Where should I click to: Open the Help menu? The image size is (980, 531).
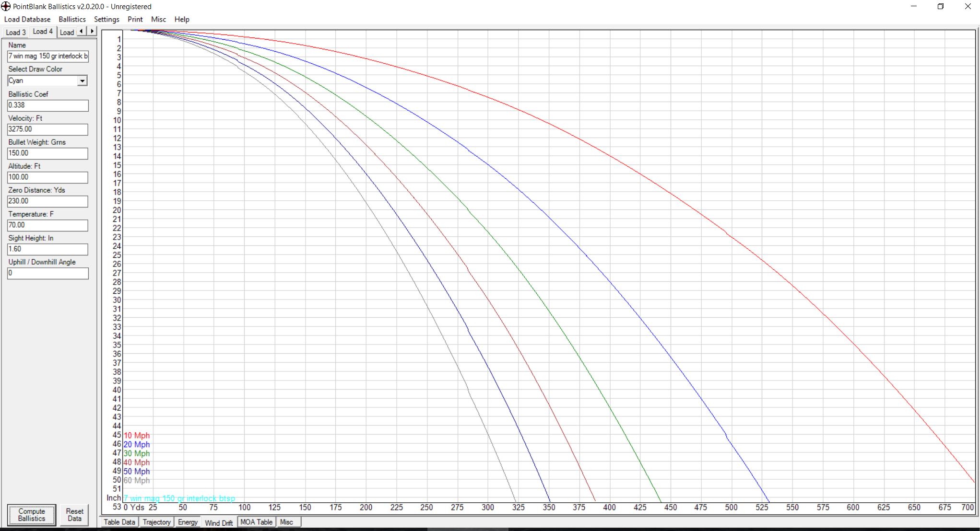click(x=182, y=19)
